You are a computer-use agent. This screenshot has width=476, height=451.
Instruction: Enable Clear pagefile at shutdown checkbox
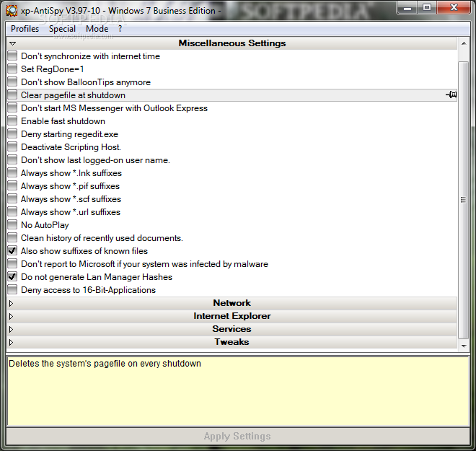pos(12,95)
